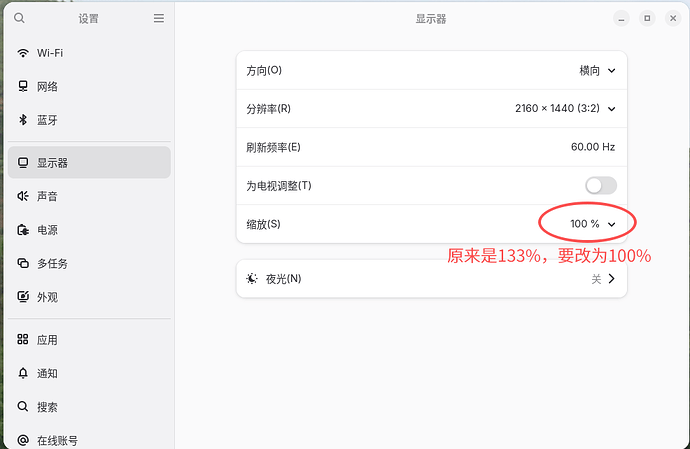Open the scale (缩放) 100 % dropdown
This screenshot has width=690, height=449.
[x=592, y=224]
